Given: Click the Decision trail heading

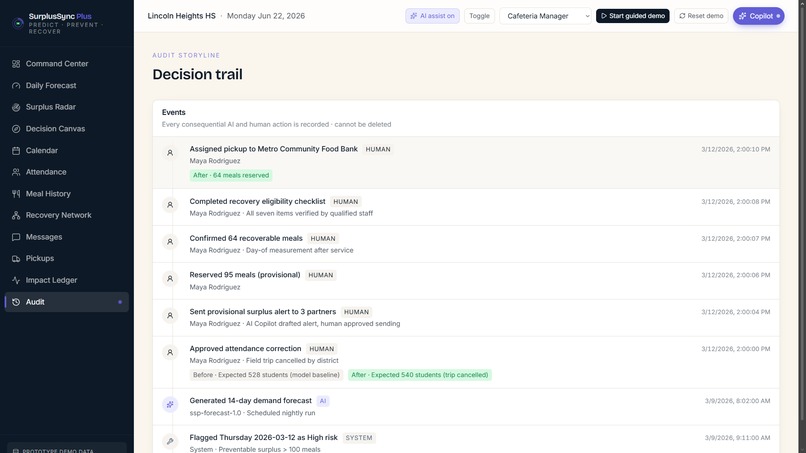Looking at the screenshot, I should tap(197, 75).
